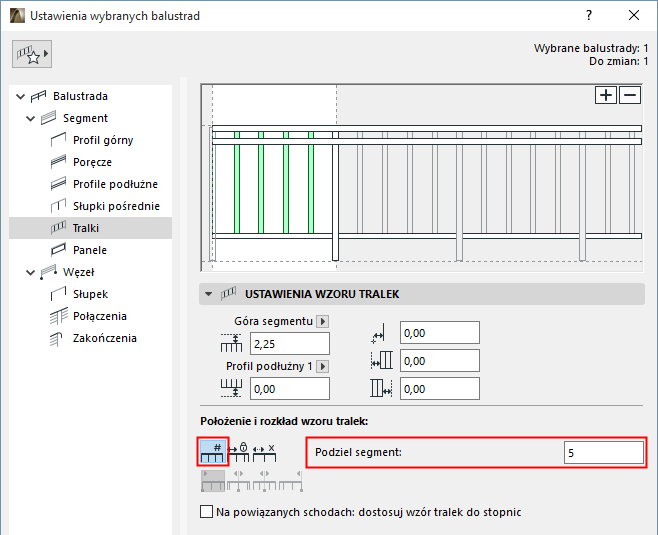Open the Góra segmentu reference dropdown
658x535 pixels.
coord(322,321)
